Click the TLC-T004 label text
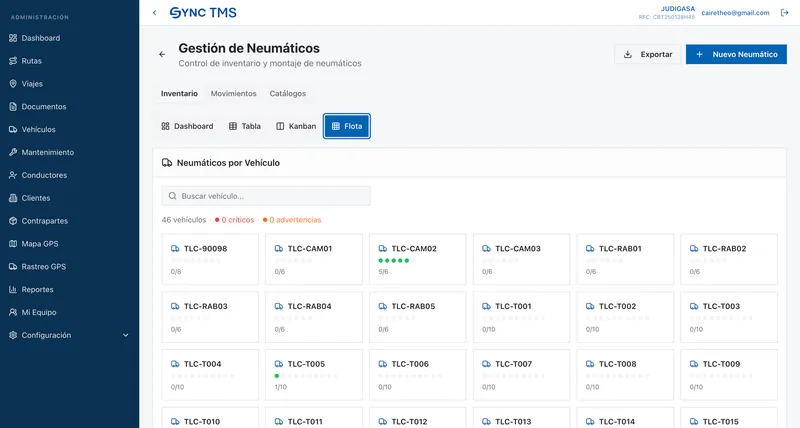This screenshot has height=428, width=800. (203, 364)
